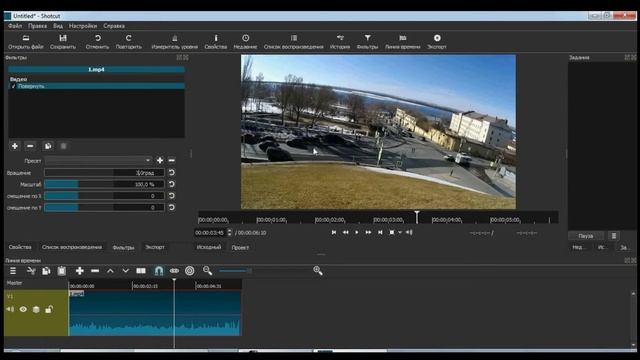Open the Справка menu
The height and width of the screenshot is (360, 640).
(114, 26)
